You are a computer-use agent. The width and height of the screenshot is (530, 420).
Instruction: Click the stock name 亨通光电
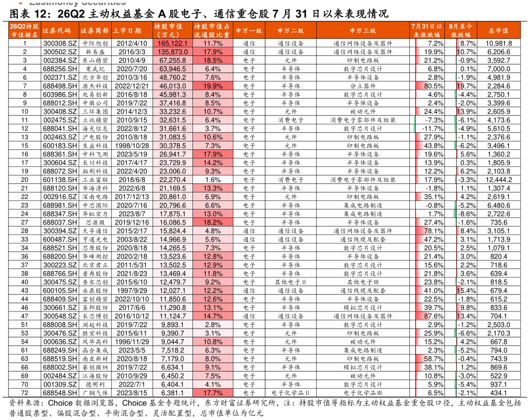(x=95, y=239)
